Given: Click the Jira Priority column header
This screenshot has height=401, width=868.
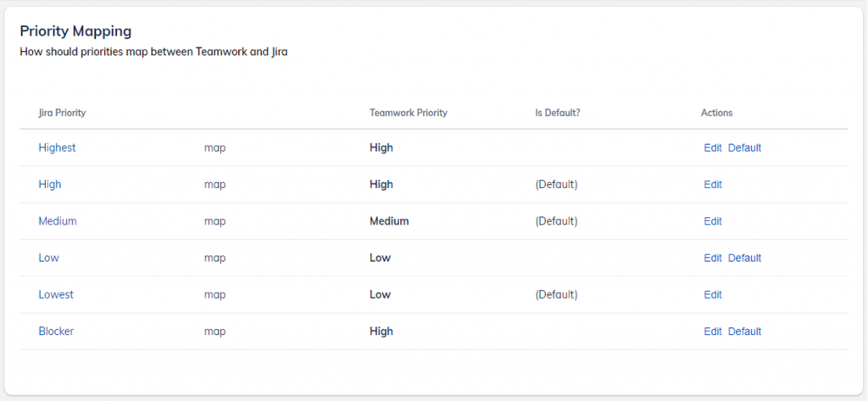Looking at the screenshot, I should (x=62, y=113).
